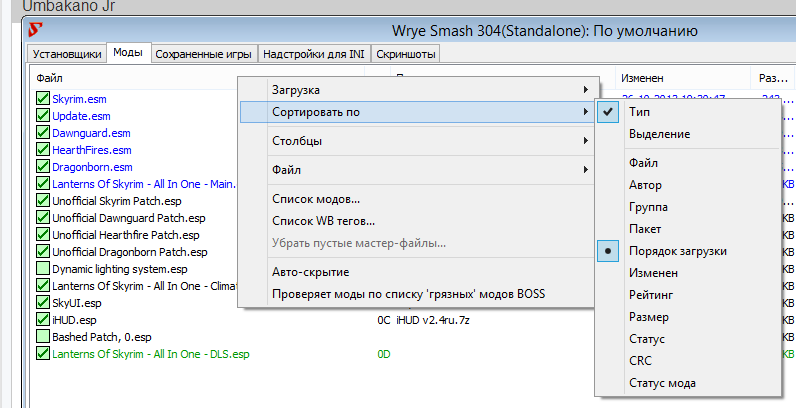Expand the Загрузка submenu
Viewport: 796px width, 408px height.
(416, 90)
